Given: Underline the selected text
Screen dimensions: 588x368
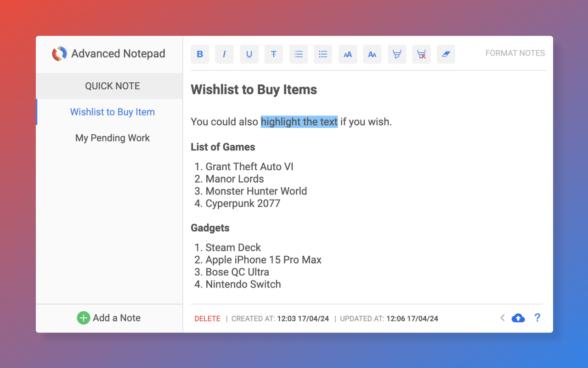Looking at the screenshot, I should tap(249, 54).
